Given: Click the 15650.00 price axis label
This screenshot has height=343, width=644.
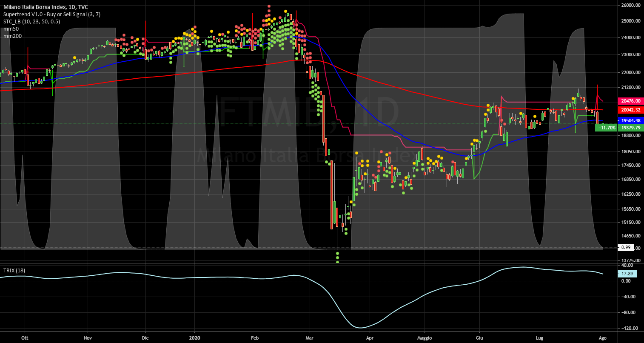Looking at the screenshot, I should click(630, 209).
